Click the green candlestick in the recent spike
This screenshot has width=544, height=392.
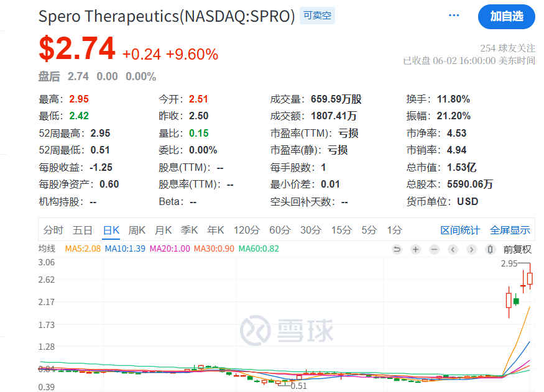coord(516,301)
